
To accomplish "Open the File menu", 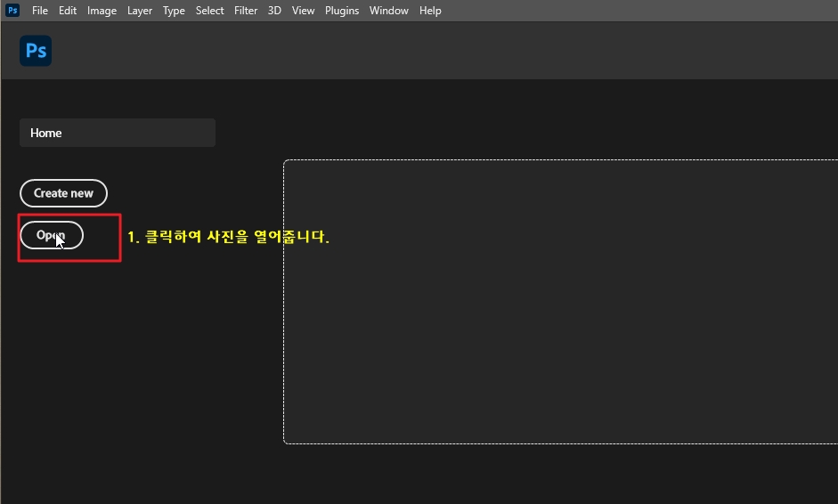I will point(40,11).
